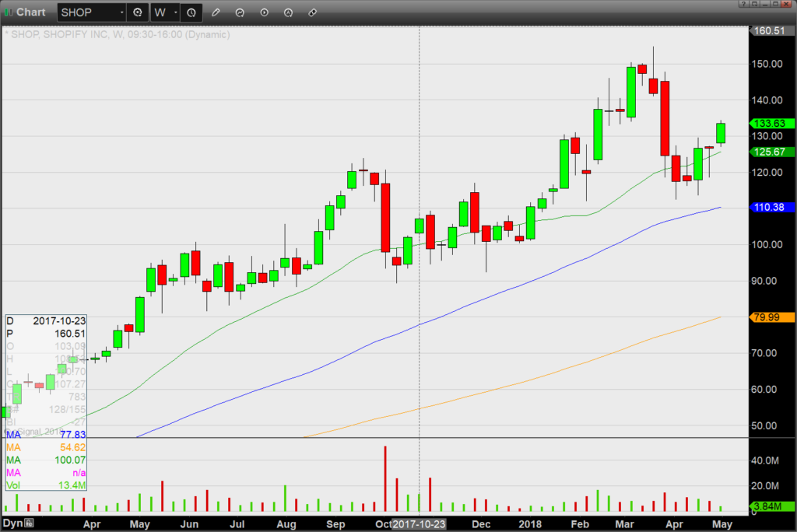Click the 40.0M volume axis label
Viewport: 797px width, 532px height.
pyautogui.click(x=765, y=461)
